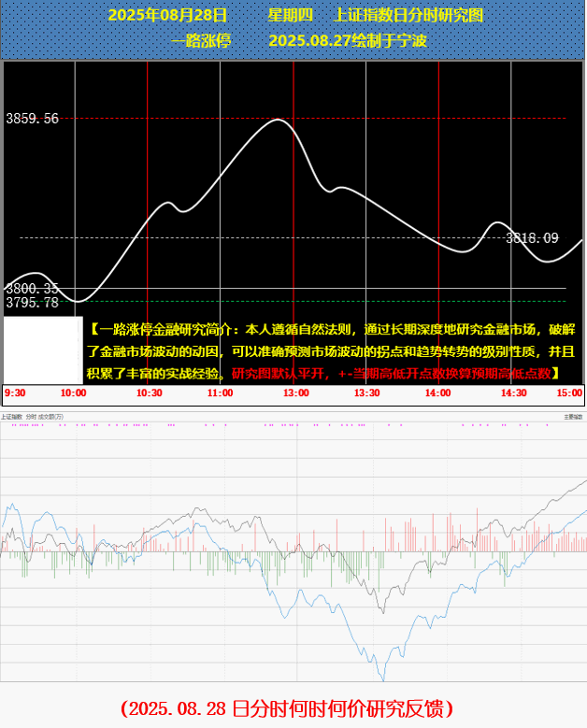Click the 3795.78 low price label
This screenshot has height=728, width=587.
[x=33, y=303]
